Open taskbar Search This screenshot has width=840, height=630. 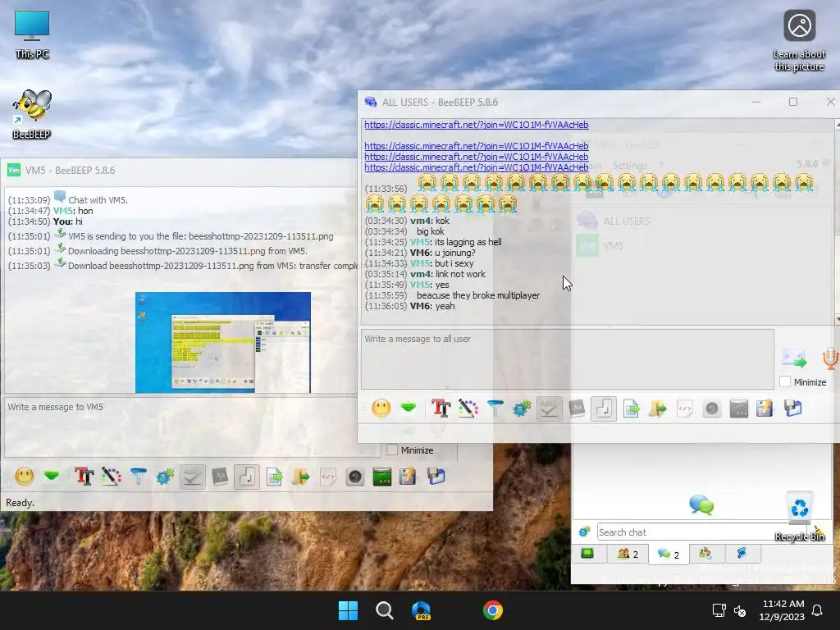[385, 610]
